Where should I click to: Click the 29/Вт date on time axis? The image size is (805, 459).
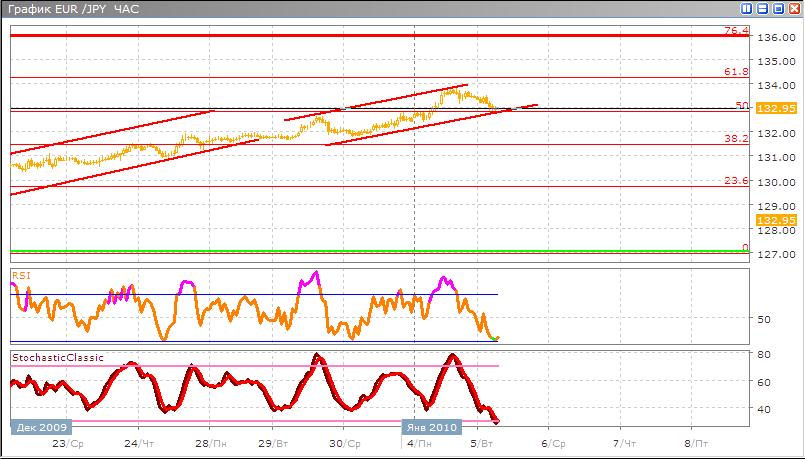click(x=273, y=442)
